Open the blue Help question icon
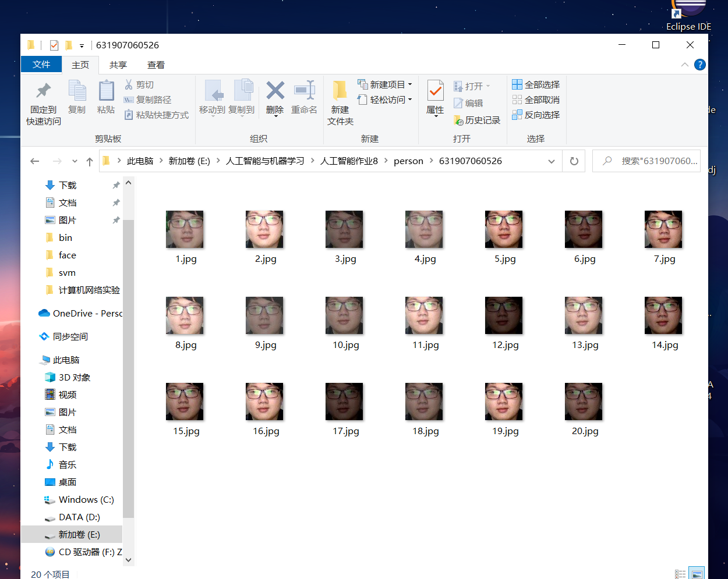 pyautogui.click(x=700, y=65)
